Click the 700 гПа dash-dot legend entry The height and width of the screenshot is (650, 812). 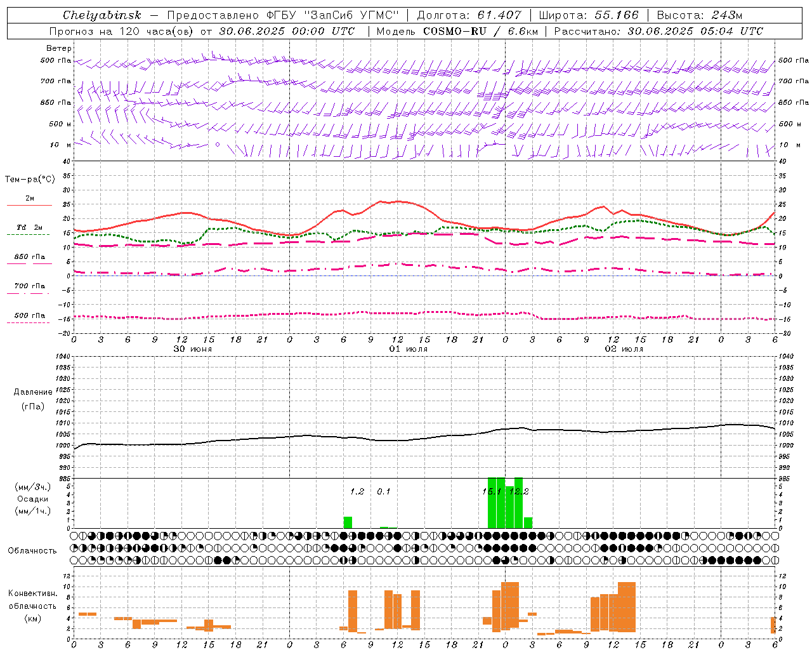29,286
